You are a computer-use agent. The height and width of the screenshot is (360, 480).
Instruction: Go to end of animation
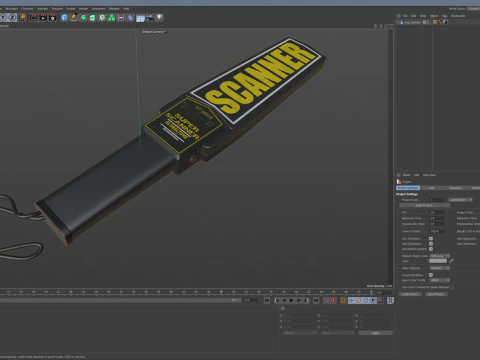tap(316, 300)
